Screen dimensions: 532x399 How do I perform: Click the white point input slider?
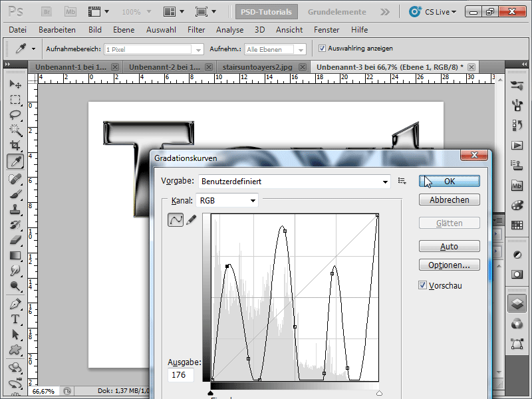379,393
